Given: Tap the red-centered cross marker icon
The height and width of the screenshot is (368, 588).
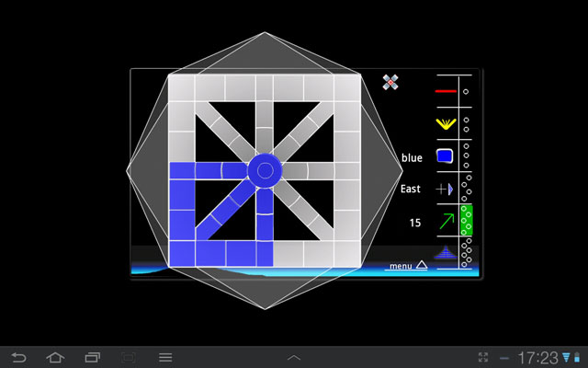Looking at the screenshot, I should point(390,82).
